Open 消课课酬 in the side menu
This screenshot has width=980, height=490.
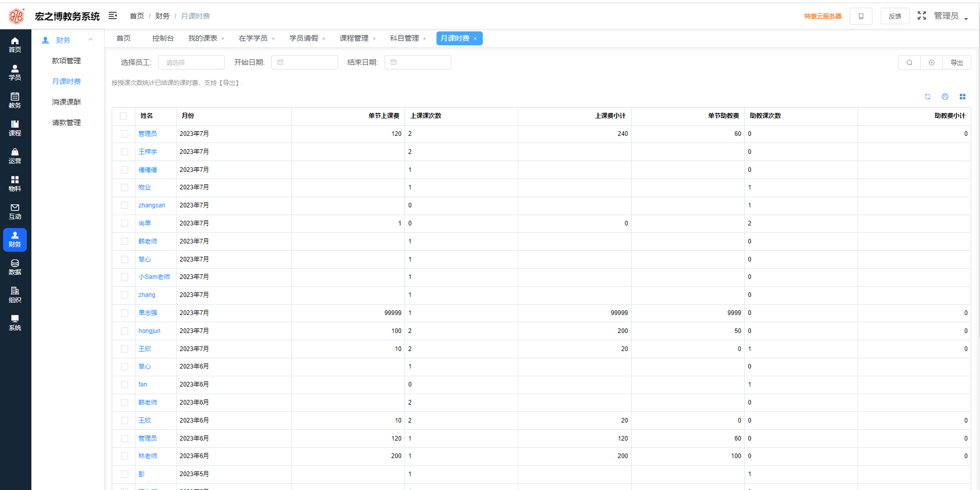pos(66,102)
